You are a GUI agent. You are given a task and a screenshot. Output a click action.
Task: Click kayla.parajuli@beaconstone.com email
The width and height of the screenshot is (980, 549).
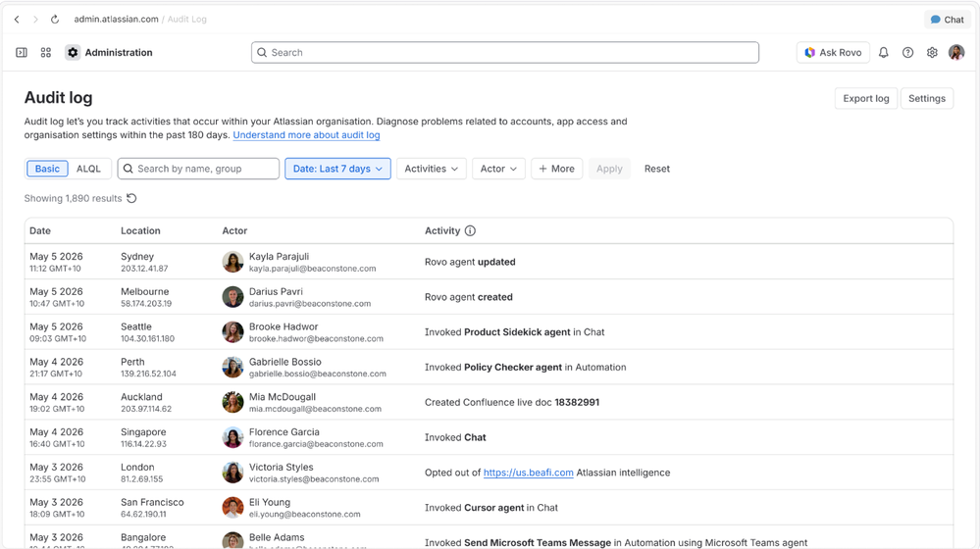click(x=313, y=269)
